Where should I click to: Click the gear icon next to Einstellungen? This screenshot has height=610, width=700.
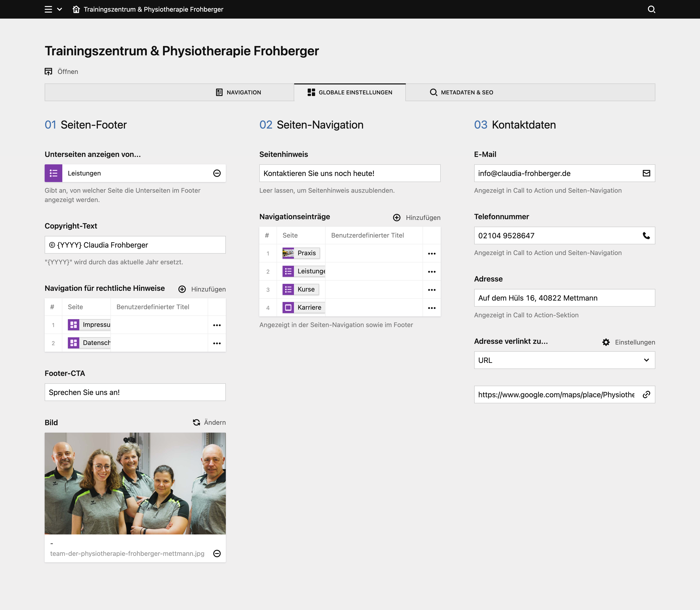tap(606, 342)
